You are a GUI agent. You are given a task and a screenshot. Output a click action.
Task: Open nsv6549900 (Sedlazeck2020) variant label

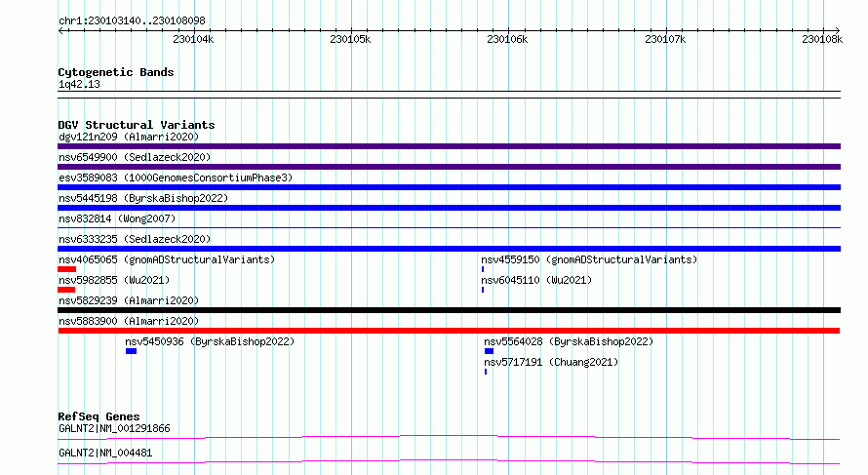pos(135,157)
